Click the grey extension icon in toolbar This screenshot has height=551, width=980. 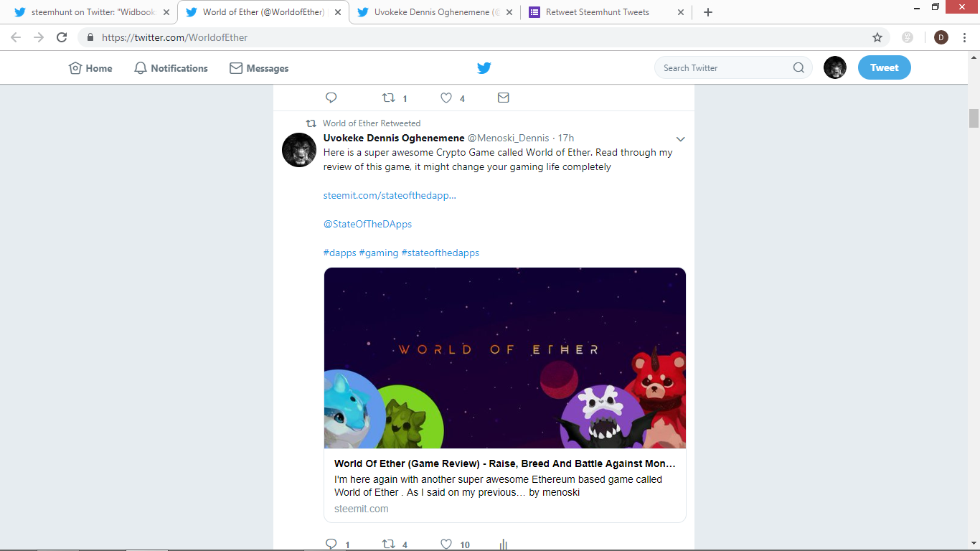(x=908, y=37)
